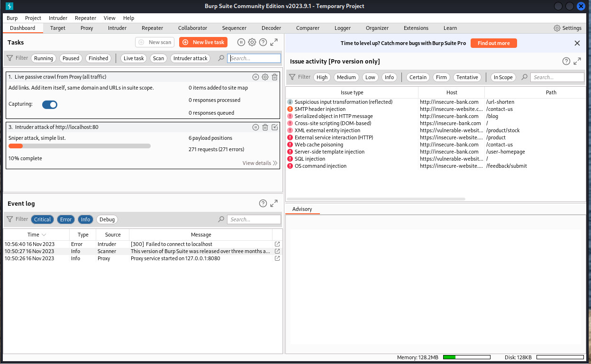
Task: Enable the High severity issue filter
Action: pos(322,77)
